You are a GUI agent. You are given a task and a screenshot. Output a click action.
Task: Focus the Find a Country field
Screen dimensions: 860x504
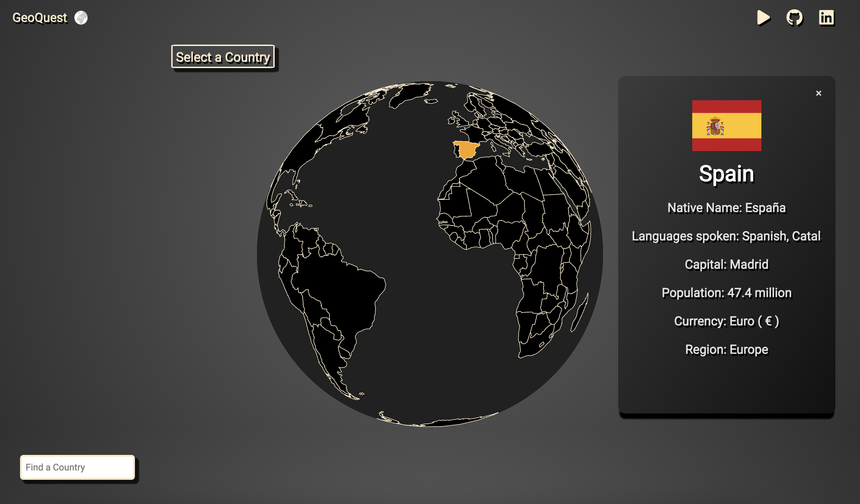77,467
